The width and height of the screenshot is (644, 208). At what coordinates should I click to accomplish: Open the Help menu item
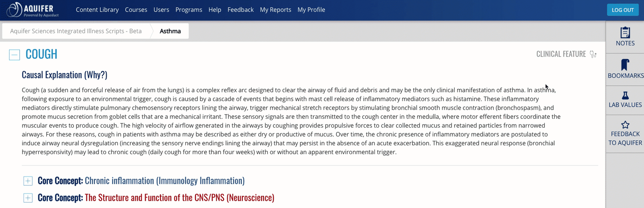click(x=215, y=10)
